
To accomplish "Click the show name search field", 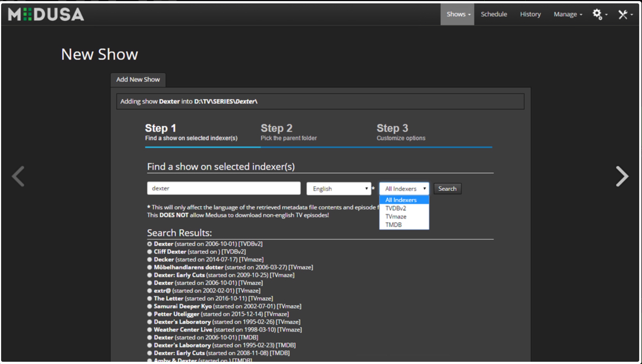I will [x=224, y=188].
